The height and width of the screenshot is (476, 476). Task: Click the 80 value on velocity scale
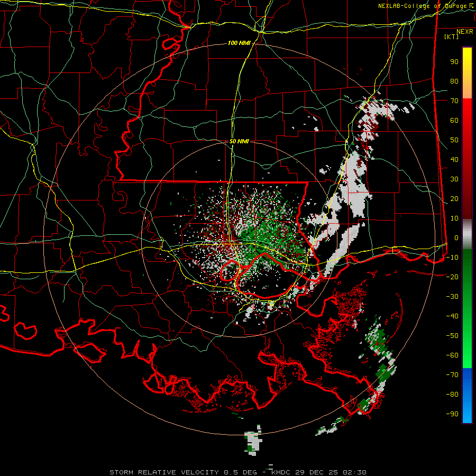454,81
